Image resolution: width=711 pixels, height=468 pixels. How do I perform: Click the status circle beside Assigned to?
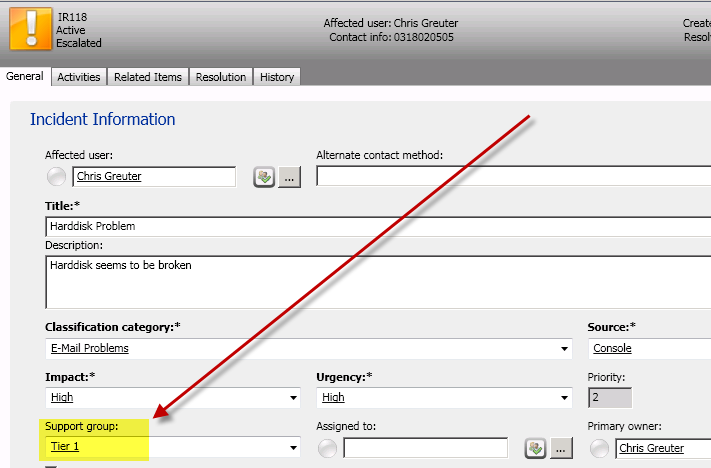pos(328,448)
